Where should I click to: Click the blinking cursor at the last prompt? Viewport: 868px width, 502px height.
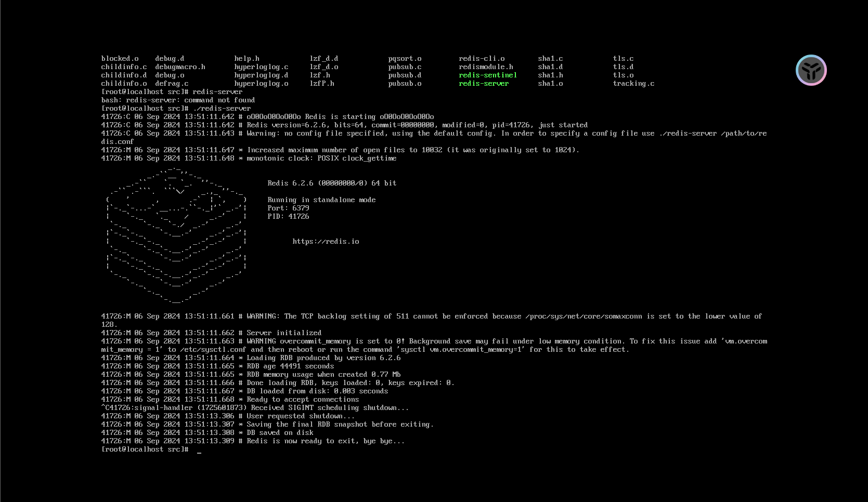pyautogui.click(x=199, y=450)
